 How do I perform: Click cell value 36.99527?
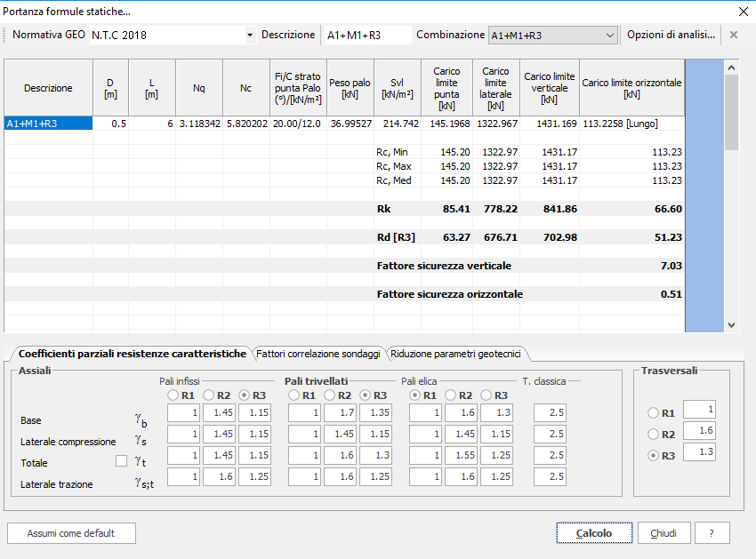tap(351, 124)
